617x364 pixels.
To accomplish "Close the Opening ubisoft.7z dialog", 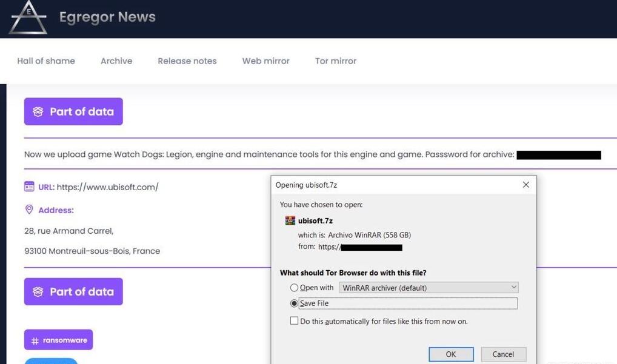I will pos(526,185).
